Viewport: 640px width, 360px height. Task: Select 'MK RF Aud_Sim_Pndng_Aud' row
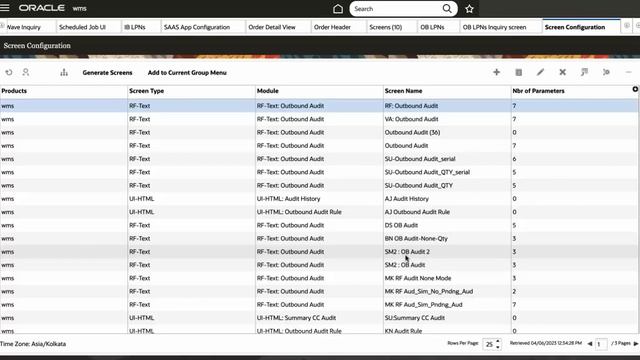point(319,304)
